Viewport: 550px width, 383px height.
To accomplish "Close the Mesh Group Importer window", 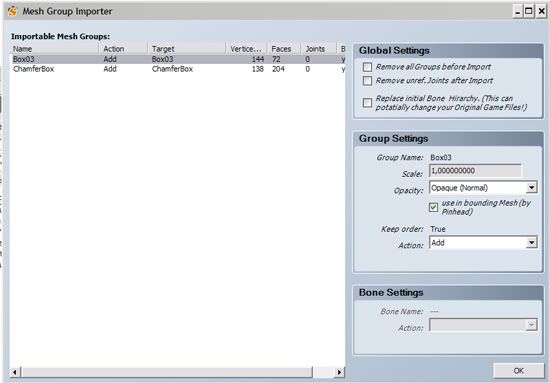I will click(541, 12).
